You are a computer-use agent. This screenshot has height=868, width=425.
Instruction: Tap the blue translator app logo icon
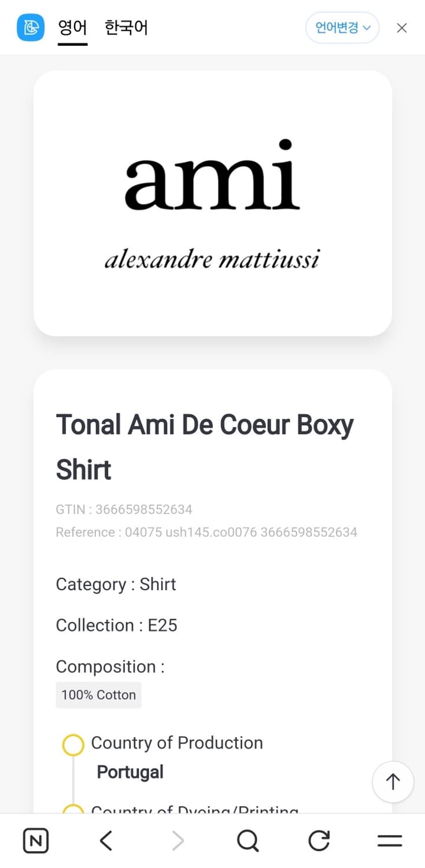tap(31, 27)
